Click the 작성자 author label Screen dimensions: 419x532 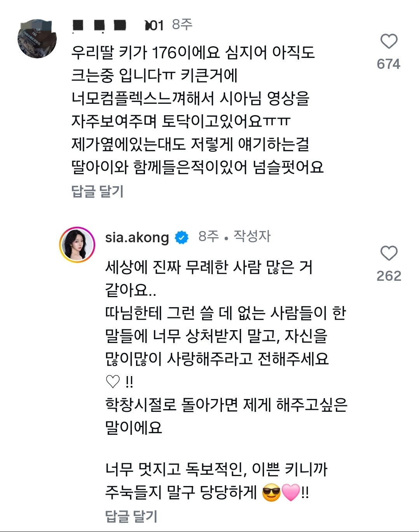[x=252, y=236]
